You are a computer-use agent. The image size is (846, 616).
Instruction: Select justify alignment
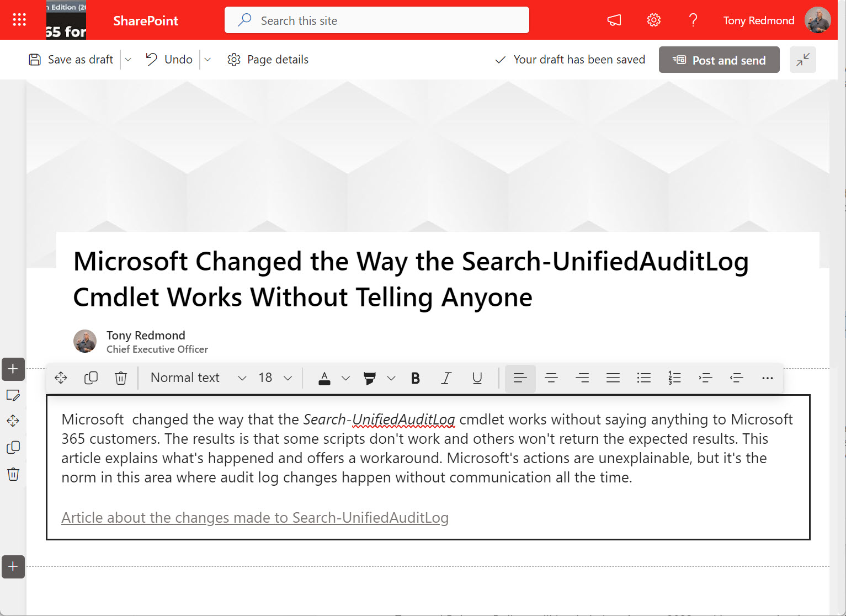tap(613, 378)
